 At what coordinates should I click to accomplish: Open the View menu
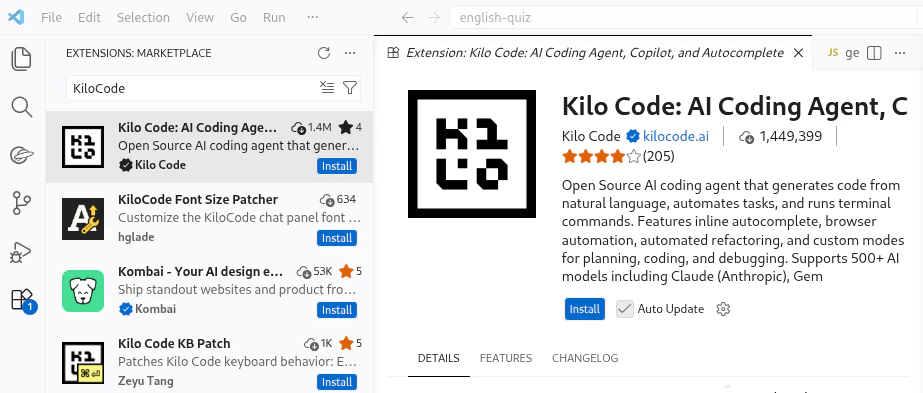pyautogui.click(x=200, y=18)
